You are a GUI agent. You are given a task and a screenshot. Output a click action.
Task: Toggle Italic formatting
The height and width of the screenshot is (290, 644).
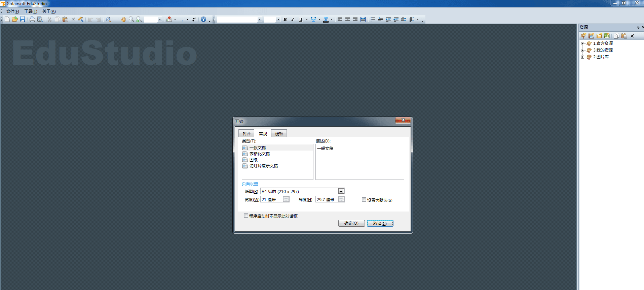coord(293,20)
